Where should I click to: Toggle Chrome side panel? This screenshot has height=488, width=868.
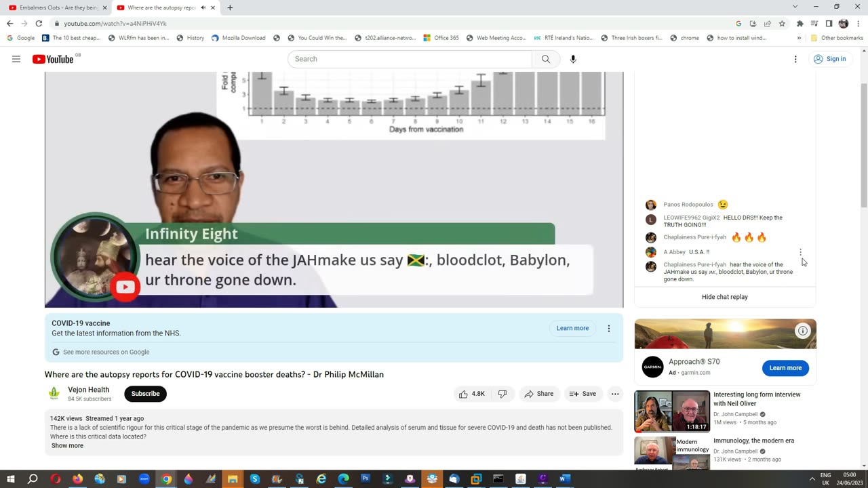[829, 23]
